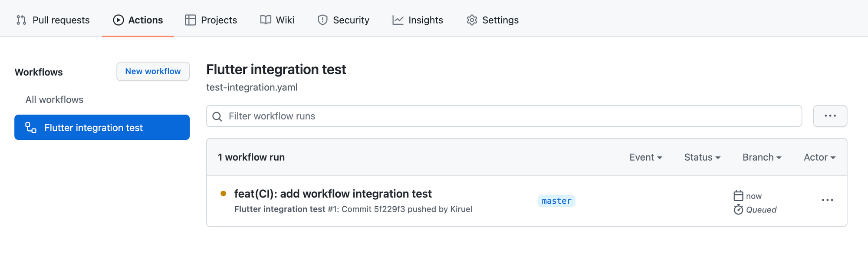The image size is (868, 258).
Task: Click the Projects table icon
Action: (x=190, y=20)
